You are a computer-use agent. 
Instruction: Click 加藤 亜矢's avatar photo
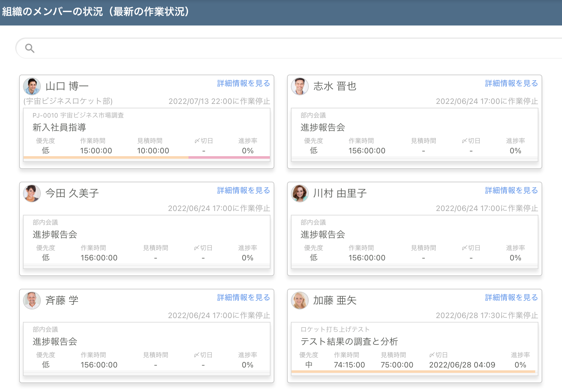[300, 301]
